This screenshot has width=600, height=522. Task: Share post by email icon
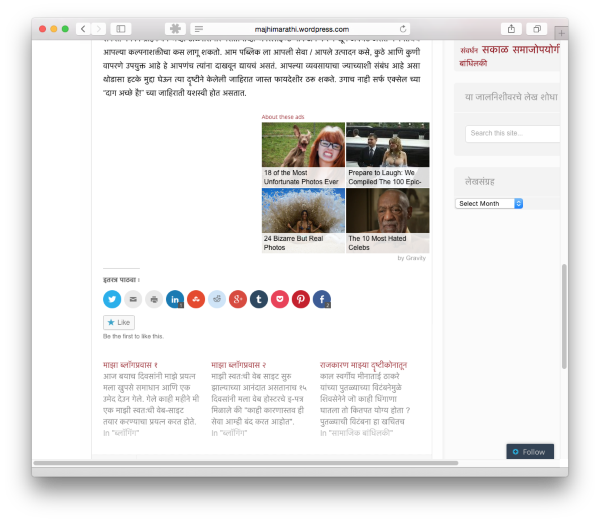pyautogui.click(x=133, y=299)
